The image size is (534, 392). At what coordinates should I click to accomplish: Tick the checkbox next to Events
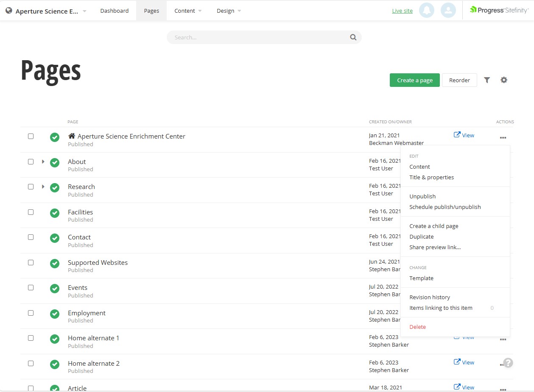30,287
